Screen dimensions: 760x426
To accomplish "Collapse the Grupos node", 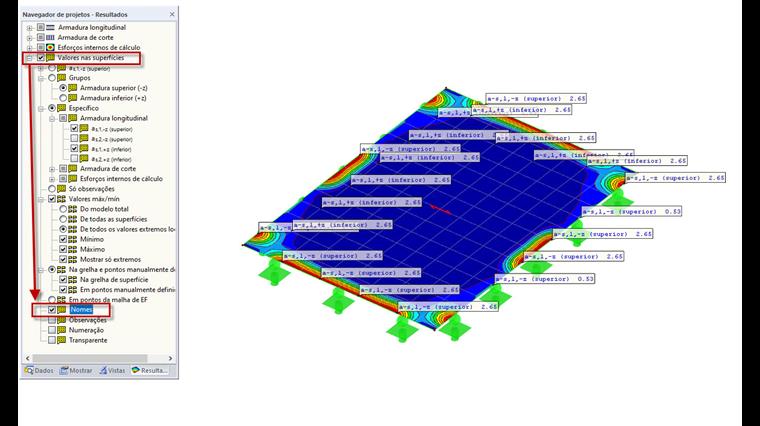I will tap(41, 78).
